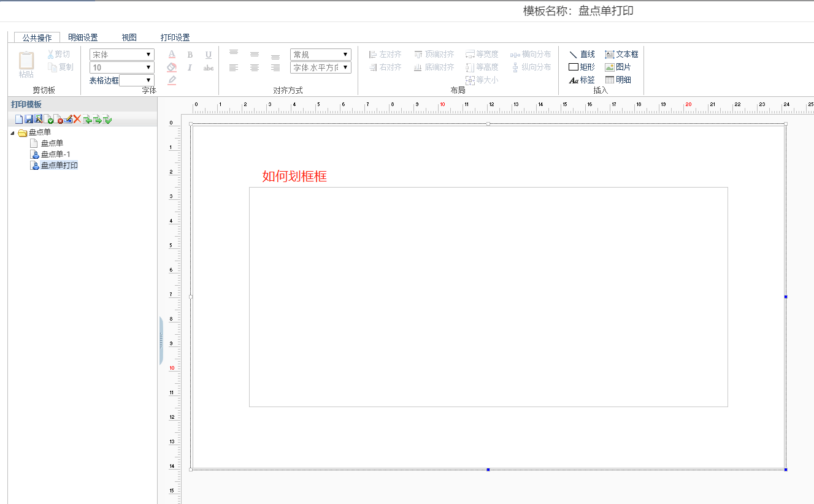Click 横向分布 horizontal distribute button

pyautogui.click(x=531, y=55)
